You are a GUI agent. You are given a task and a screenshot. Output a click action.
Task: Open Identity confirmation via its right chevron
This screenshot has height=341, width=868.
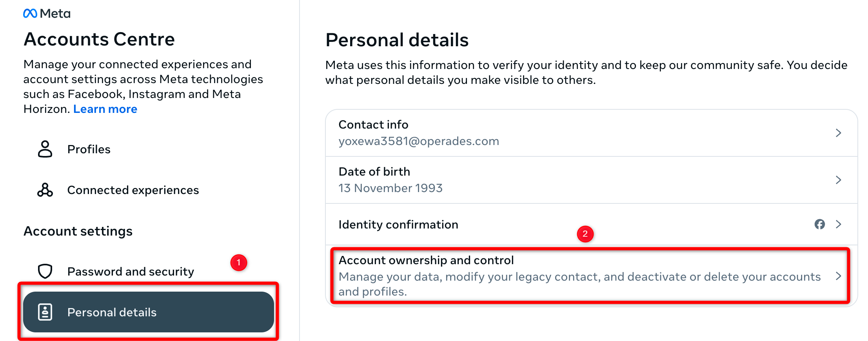[x=838, y=224]
